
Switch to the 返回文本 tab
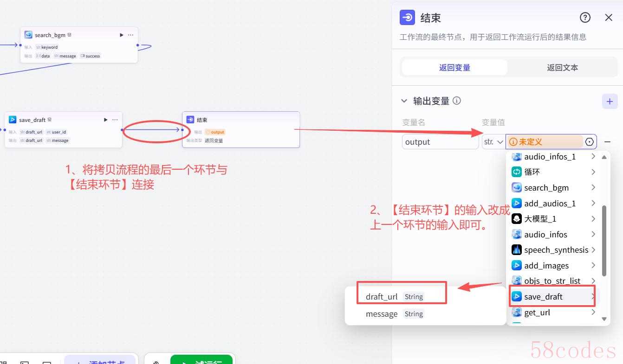coord(562,68)
